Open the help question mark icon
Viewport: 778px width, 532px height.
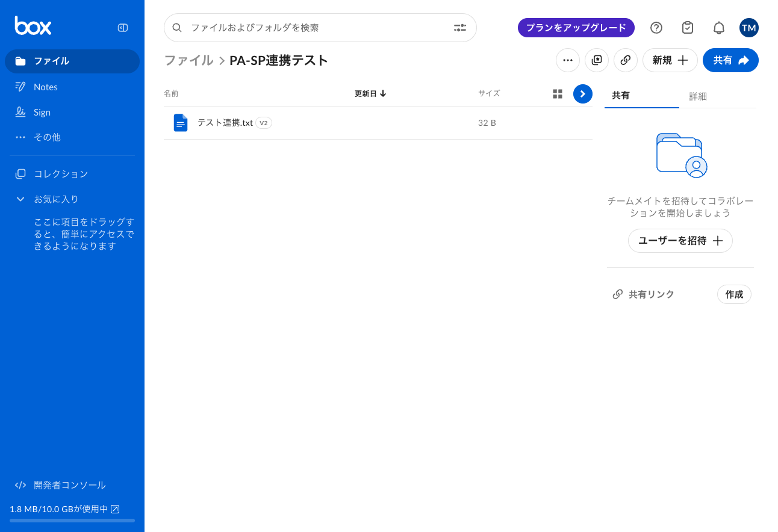(x=656, y=28)
